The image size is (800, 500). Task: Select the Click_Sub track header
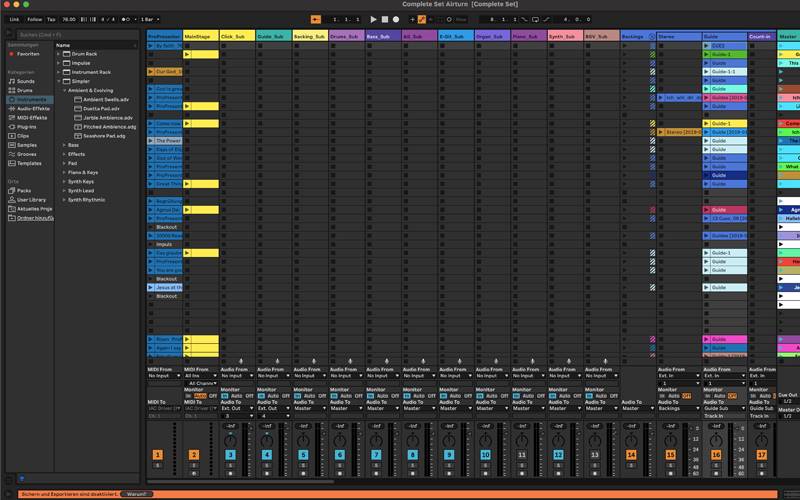[x=237, y=36]
